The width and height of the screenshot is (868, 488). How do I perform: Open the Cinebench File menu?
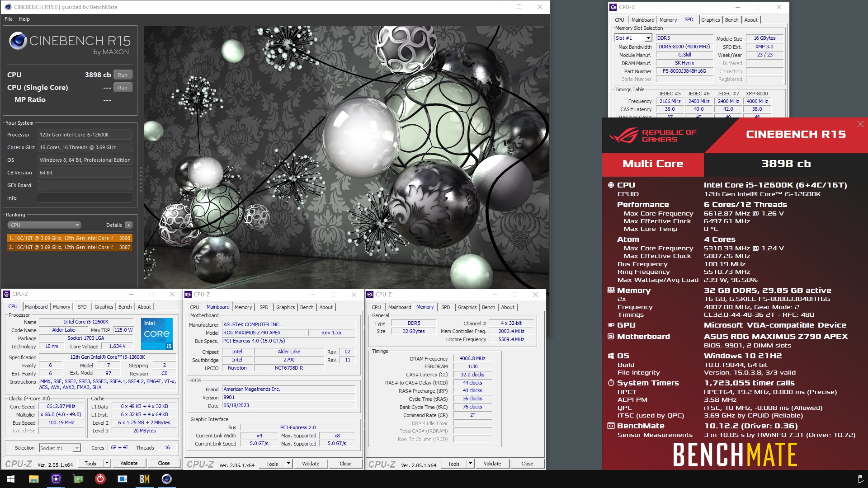coord(9,19)
